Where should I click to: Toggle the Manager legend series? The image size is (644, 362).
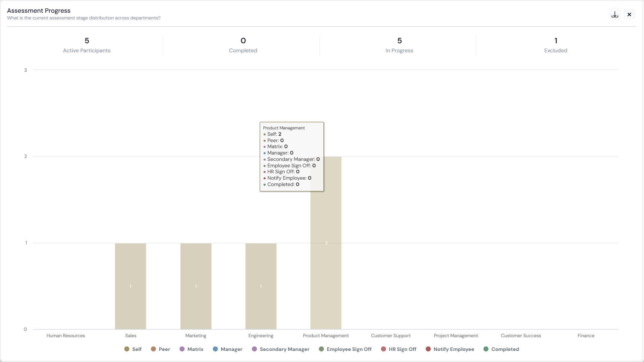pos(227,349)
